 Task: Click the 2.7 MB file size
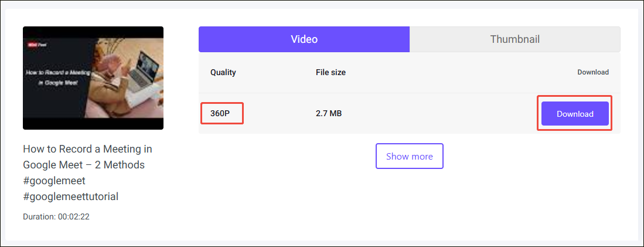(x=329, y=113)
